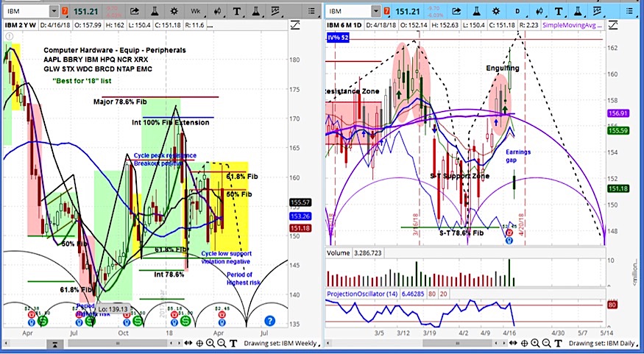Click 156.91 purple price bubble on daily axis
Screen dimensions: 644x354
(x=618, y=113)
